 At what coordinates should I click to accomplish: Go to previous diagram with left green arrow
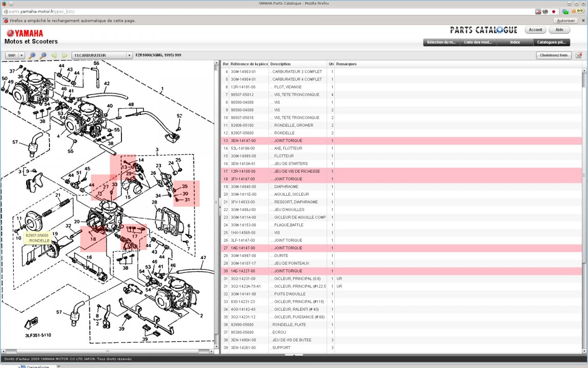coord(54,55)
